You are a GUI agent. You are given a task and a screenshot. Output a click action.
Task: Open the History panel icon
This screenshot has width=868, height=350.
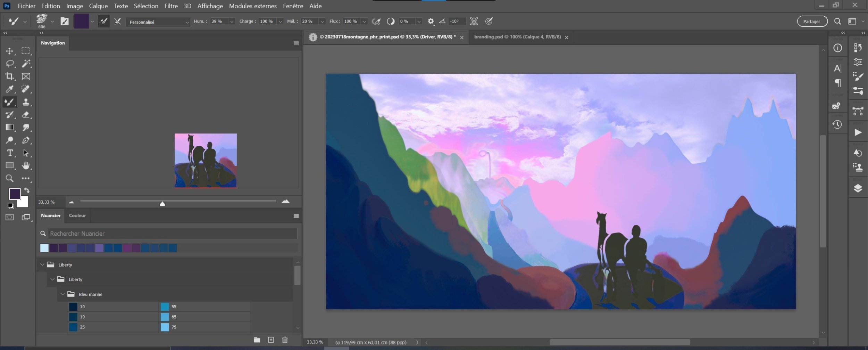pyautogui.click(x=837, y=124)
